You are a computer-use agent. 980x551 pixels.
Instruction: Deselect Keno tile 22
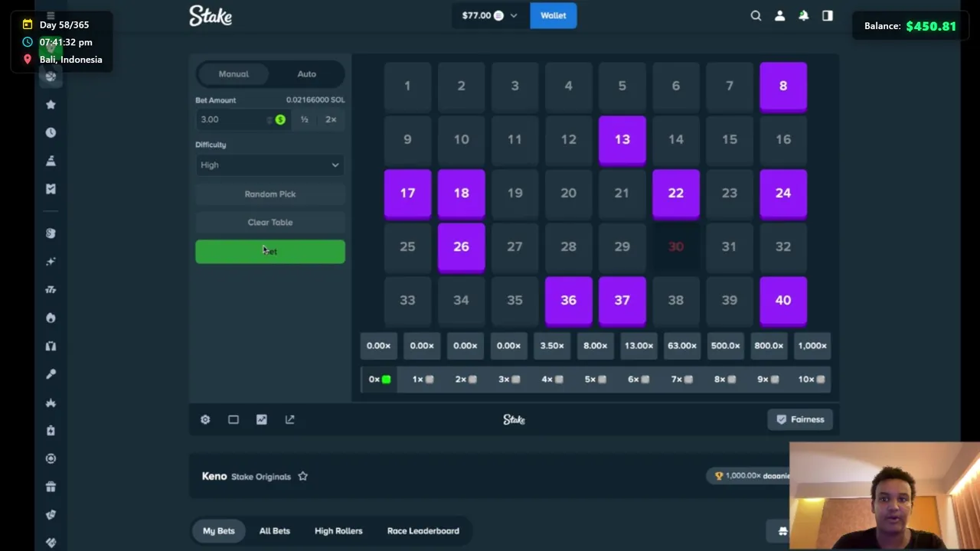[676, 194]
